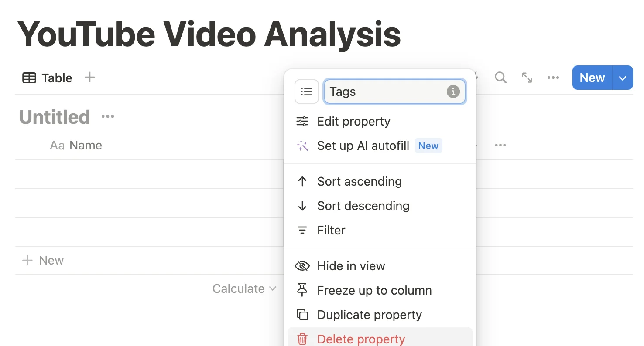Click the trash icon for Delete property
644x346 pixels.
click(x=302, y=339)
